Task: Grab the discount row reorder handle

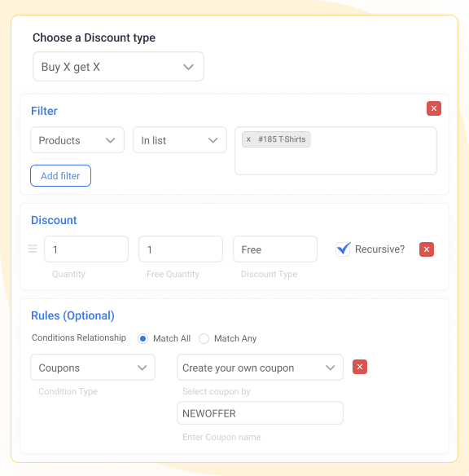Action: point(33,249)
